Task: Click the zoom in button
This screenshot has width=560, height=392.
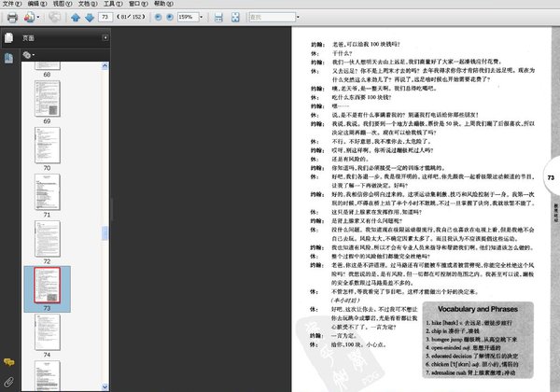Action: tap(170, 17)
